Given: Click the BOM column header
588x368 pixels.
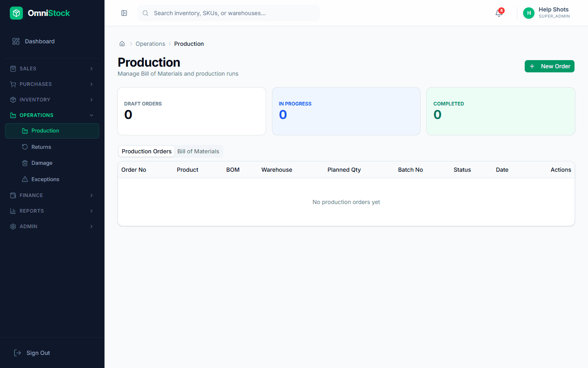Looking at the screenshot, I should [x=233, y=170].
